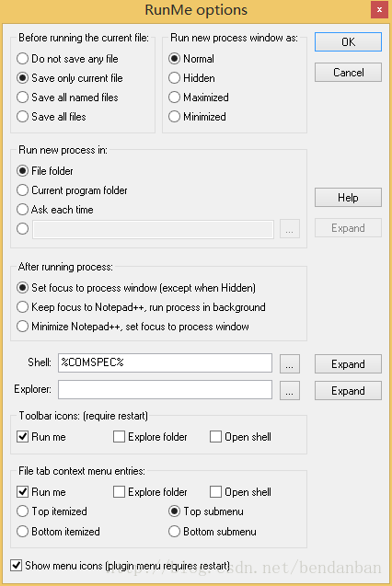Close the RunMe options dialog
The width and height of the screenshot is (392, 586).
coord(379,10)
